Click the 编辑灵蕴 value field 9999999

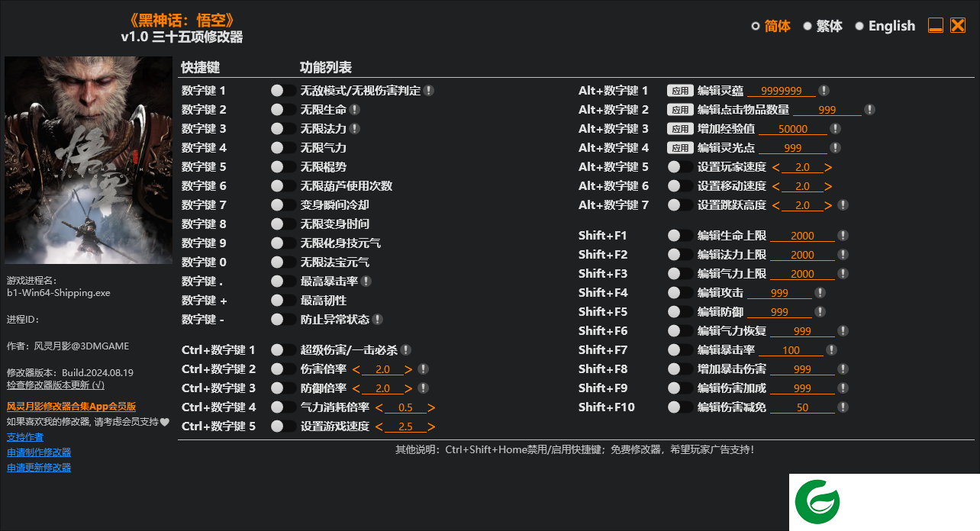tap(782, 91)
